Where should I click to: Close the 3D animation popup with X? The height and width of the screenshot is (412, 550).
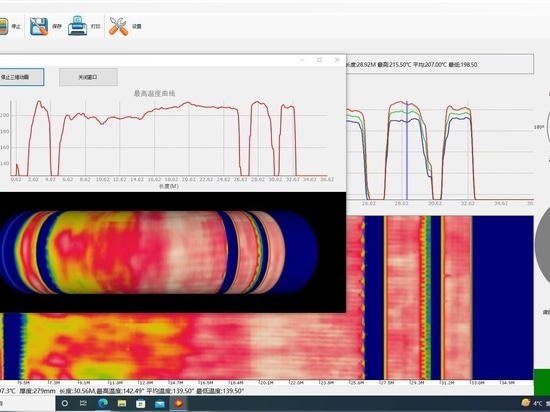point(337,60)
